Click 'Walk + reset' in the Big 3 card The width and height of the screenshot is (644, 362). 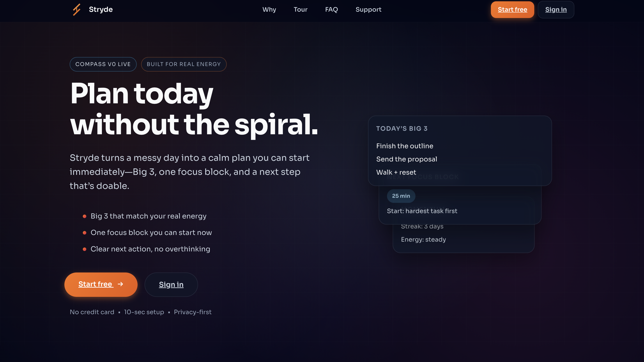point(396,172)
